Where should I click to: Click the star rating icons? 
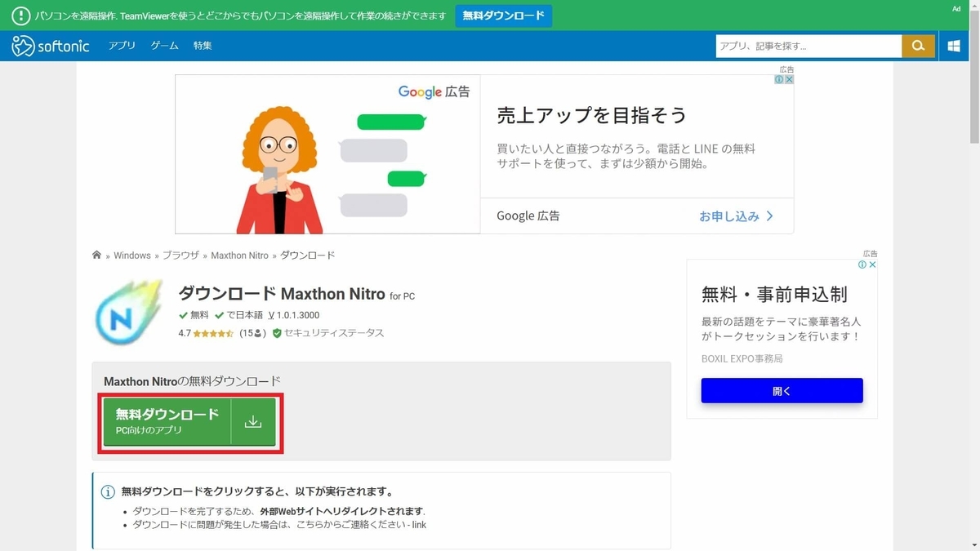pyautogui.click(x=215, y=333)
